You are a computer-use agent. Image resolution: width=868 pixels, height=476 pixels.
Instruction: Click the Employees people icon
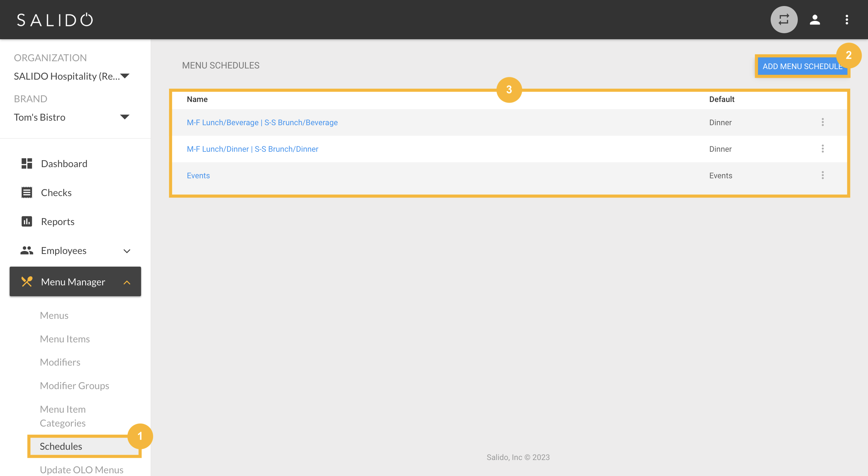tap(27, 251)
